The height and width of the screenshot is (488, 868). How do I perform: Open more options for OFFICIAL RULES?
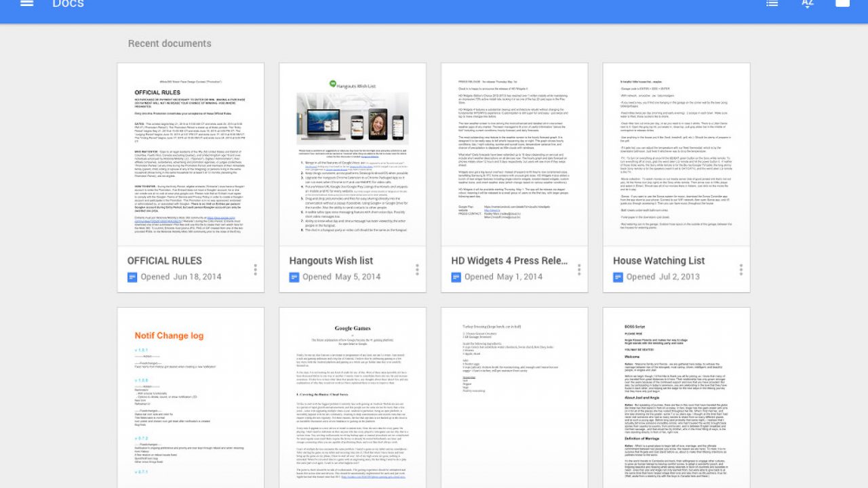(255, 270)
